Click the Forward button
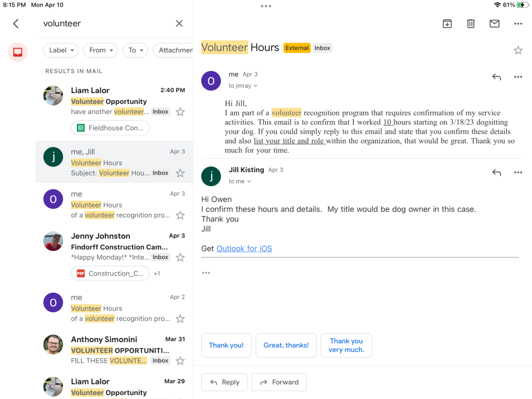Viewport: 532px width, 399px height. (x=279, y=382)
